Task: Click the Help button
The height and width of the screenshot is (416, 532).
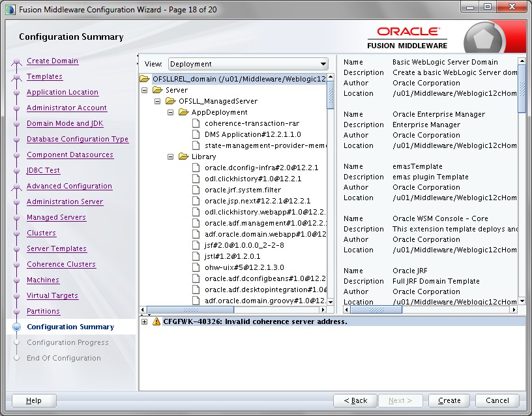Action: (x=34, y=400)
